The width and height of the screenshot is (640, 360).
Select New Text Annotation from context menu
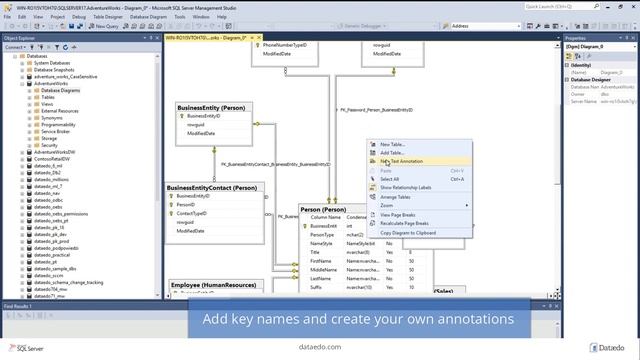pyautogui.click(x=420, y=161)
